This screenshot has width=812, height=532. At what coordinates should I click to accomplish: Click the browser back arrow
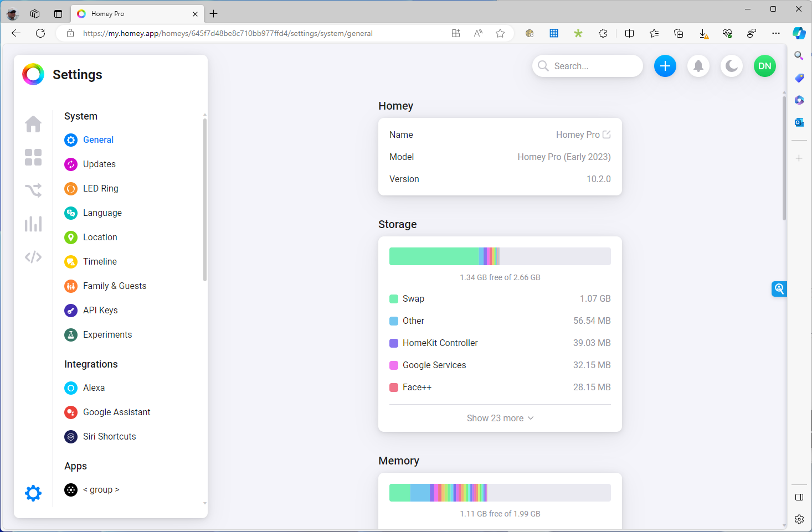click(16, 33)
